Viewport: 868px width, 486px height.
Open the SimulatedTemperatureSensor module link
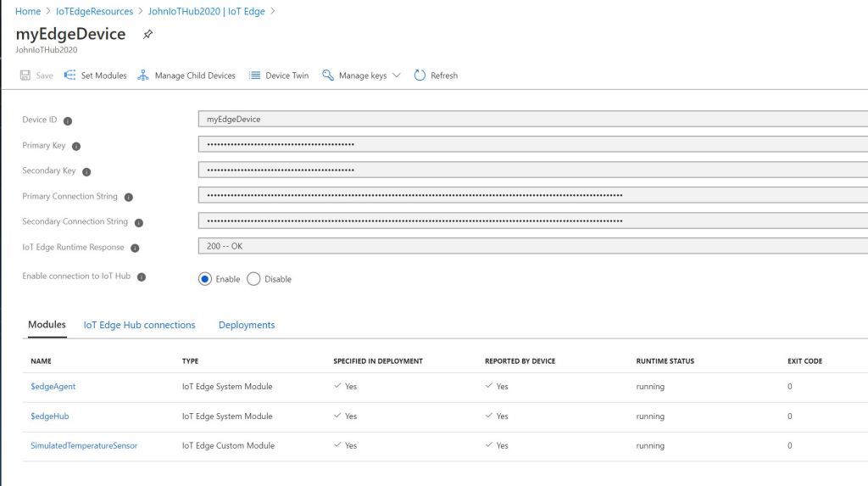pos(84,446)
